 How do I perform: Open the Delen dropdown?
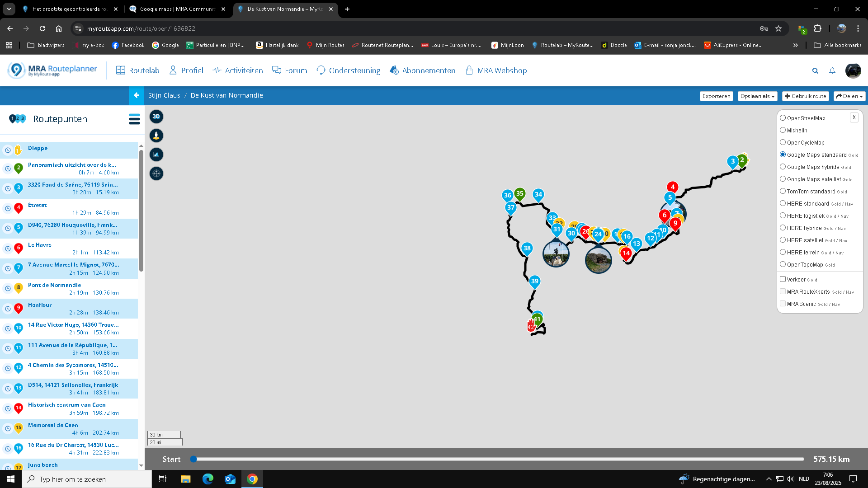[x=849, y=96]
